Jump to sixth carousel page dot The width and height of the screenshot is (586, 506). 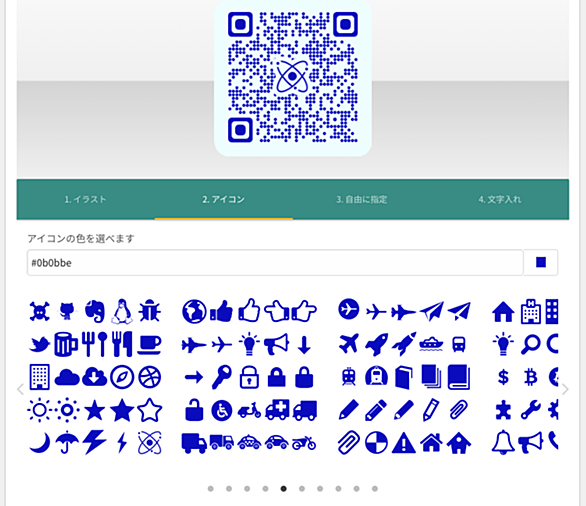302,488
